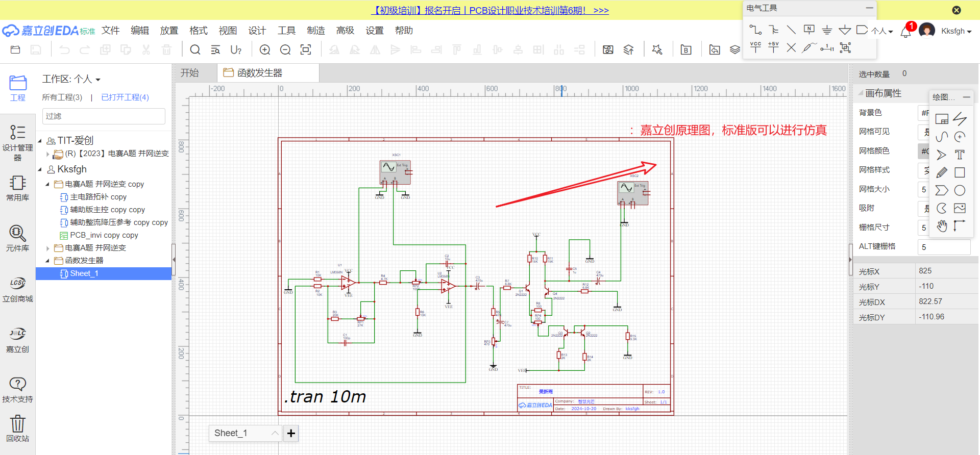Place the VCC power flag

[x=755, y=47]
